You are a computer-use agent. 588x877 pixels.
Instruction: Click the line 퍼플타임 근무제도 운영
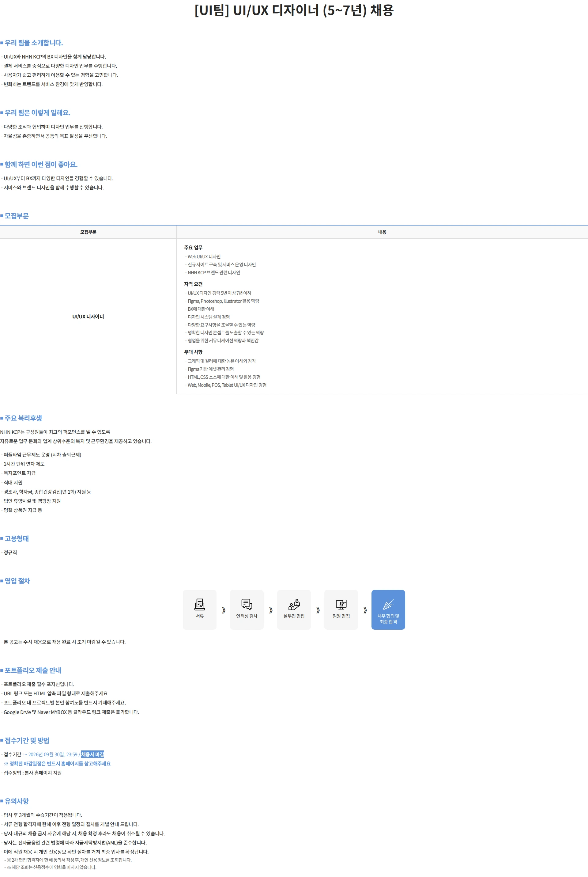click(x=42, y=455)
